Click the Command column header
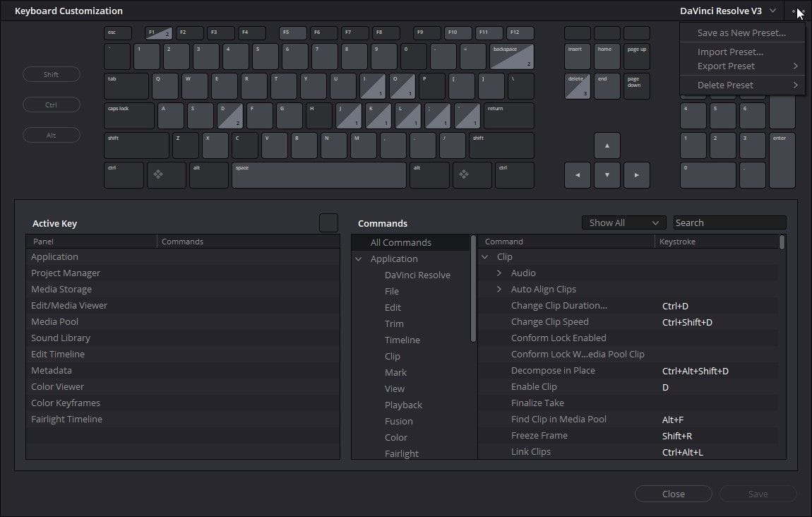812x517 pixels. (x=566, y=242)
